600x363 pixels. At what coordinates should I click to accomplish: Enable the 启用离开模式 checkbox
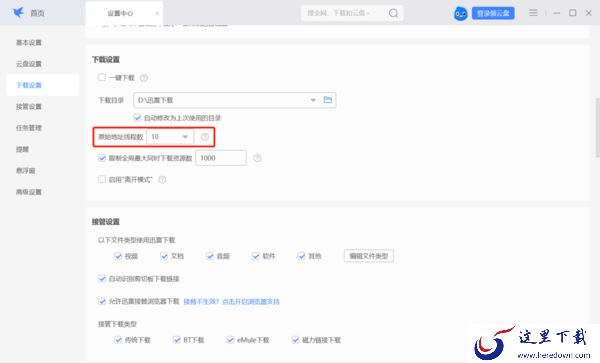pos(102,179)
